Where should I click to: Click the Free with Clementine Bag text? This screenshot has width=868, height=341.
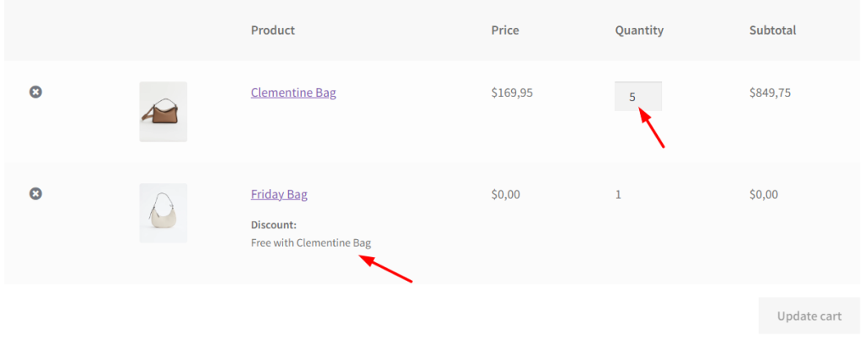[x=310, y=243]
